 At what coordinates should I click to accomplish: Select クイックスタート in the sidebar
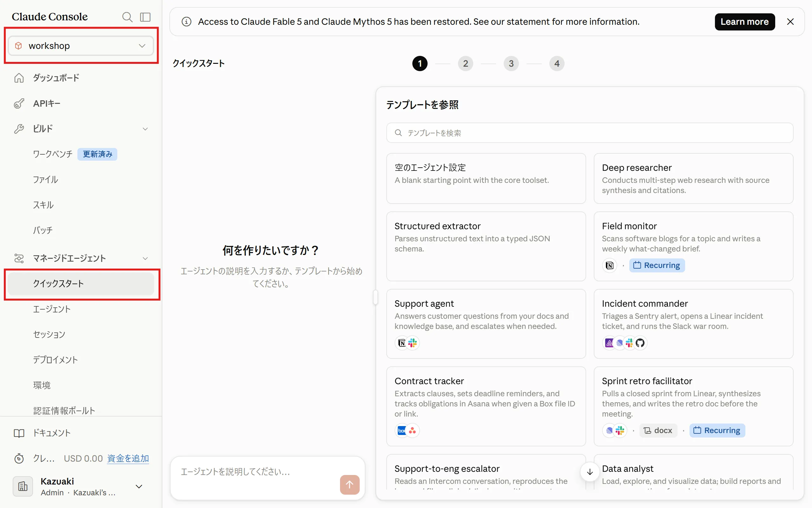coord(81,284)
